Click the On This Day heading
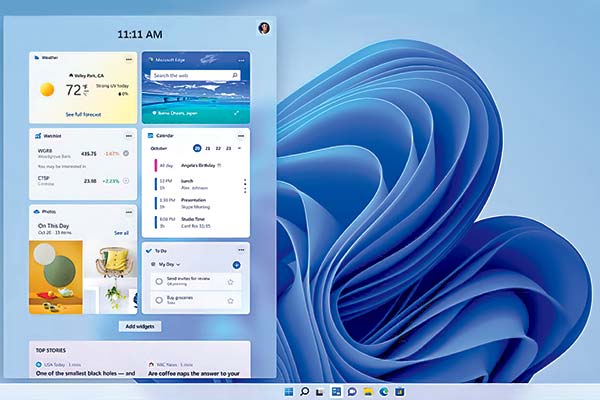 pos(53,225)
